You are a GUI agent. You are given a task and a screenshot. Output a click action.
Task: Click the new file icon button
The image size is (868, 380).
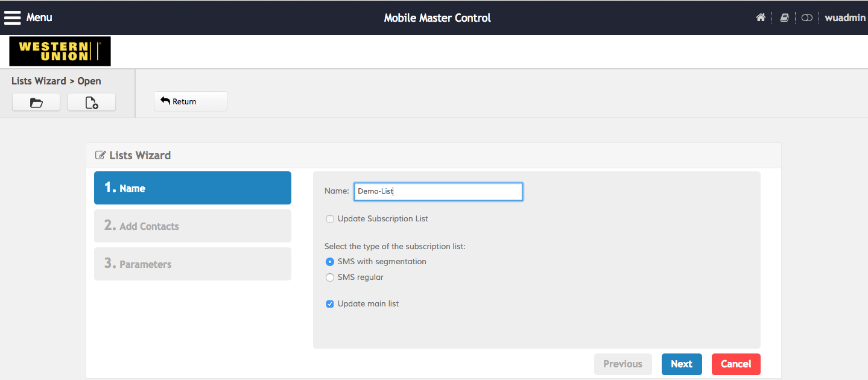coord(92,103)
